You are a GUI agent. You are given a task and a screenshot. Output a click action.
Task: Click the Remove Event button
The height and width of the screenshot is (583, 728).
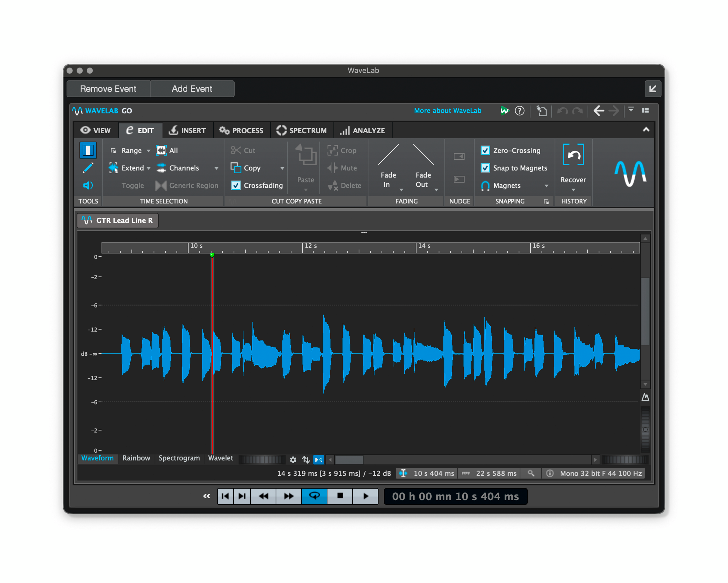click(x=108, y=89)
